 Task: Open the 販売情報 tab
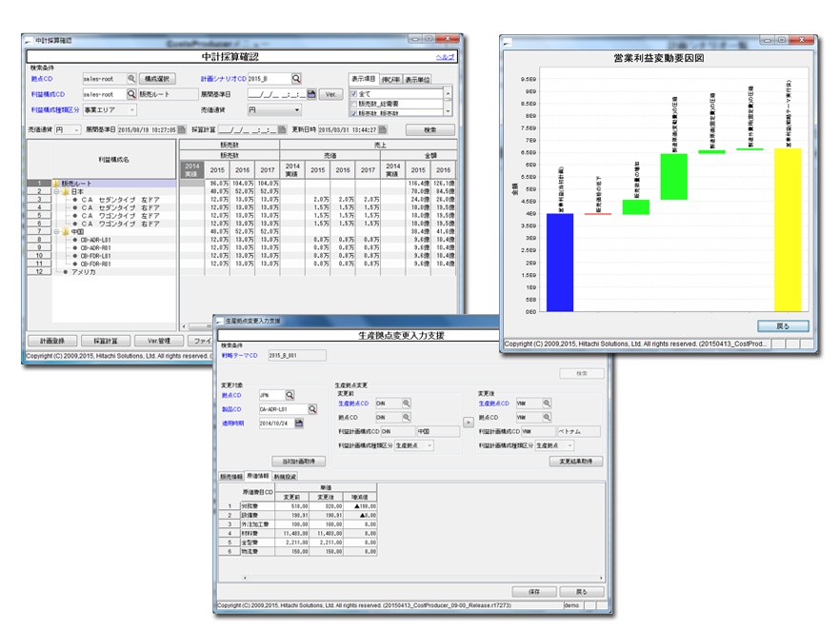tap(231, 477)
